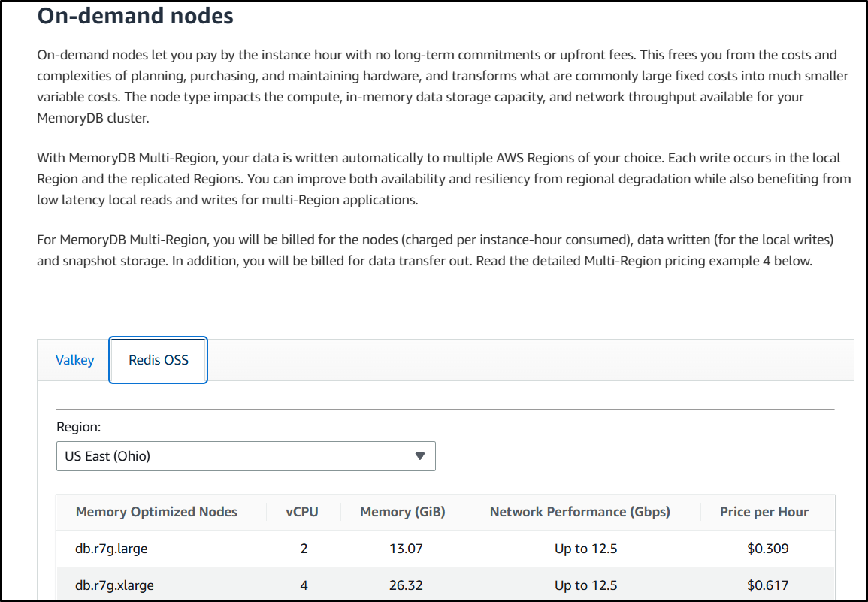868x602 pixels.
Task: Click the "Price per Hour" column header
Action: pyautogui.click(x=764, y=512)
